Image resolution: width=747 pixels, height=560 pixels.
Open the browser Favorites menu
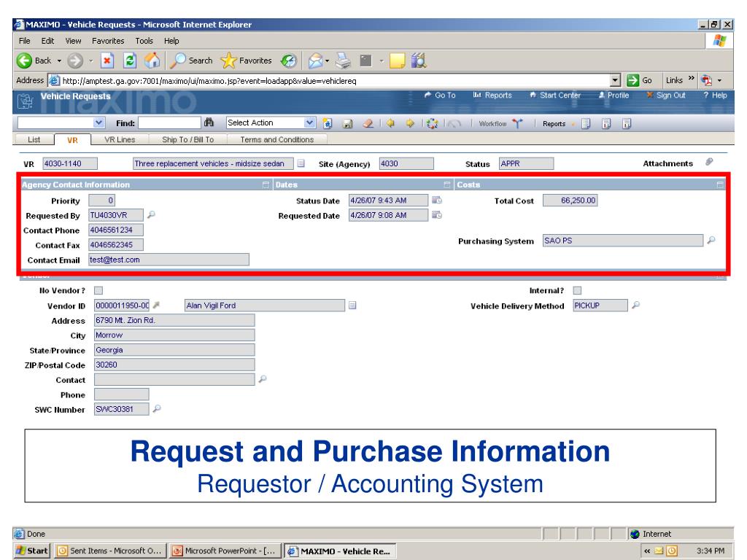coord(108,41)
